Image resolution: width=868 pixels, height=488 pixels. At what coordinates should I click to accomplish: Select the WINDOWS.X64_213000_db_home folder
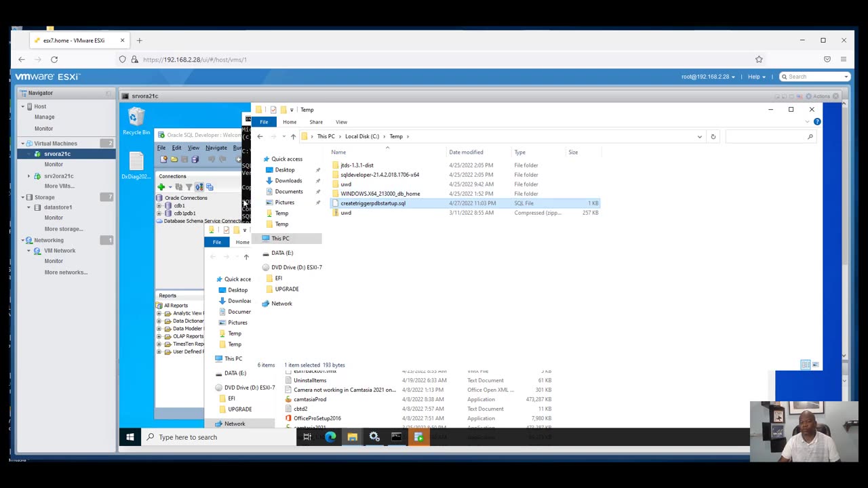(x=380, y=194)
